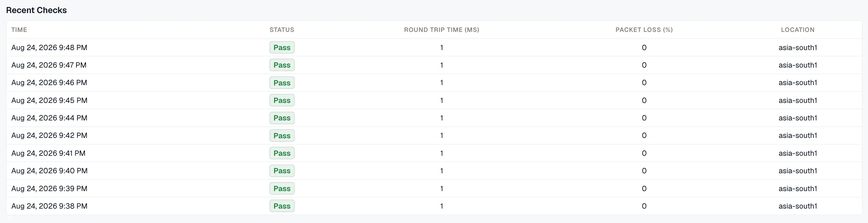This screenshot has height=223, width=868.
Task: Click asia-south1 location in 9:38 PM row
Action: tap(798, 206)
